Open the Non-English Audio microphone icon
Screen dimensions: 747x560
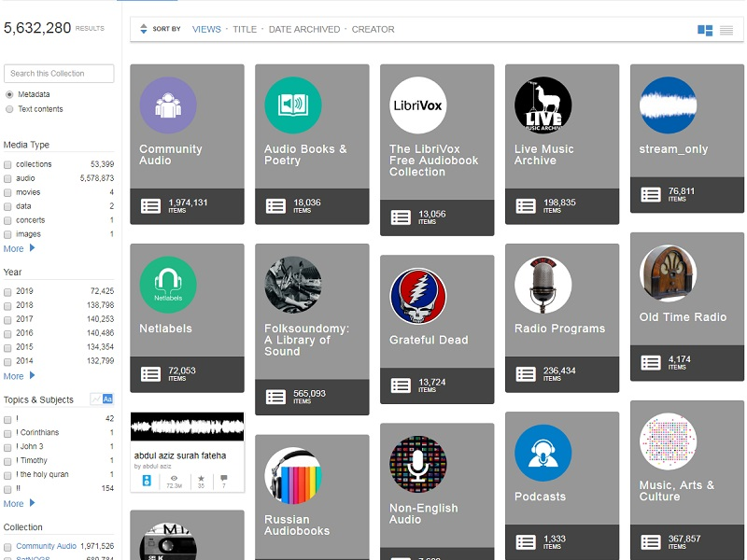pyautogui.click(x=418, y=464)
